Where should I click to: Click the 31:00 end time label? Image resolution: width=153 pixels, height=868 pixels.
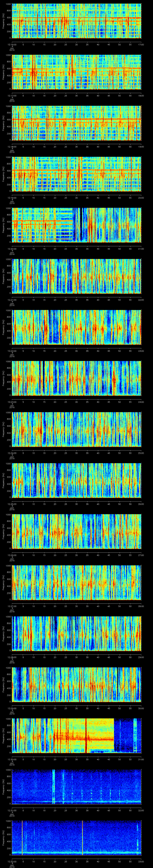click(x=141, y=759)
